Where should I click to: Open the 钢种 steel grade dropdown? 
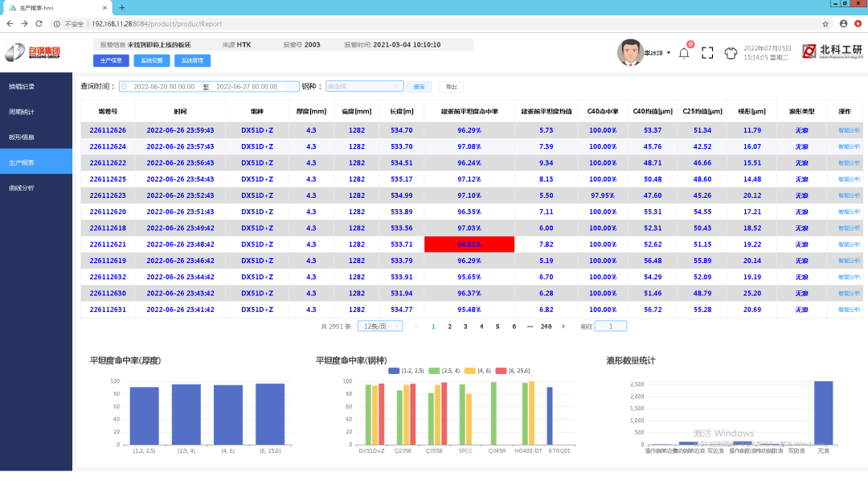(364, 86)
